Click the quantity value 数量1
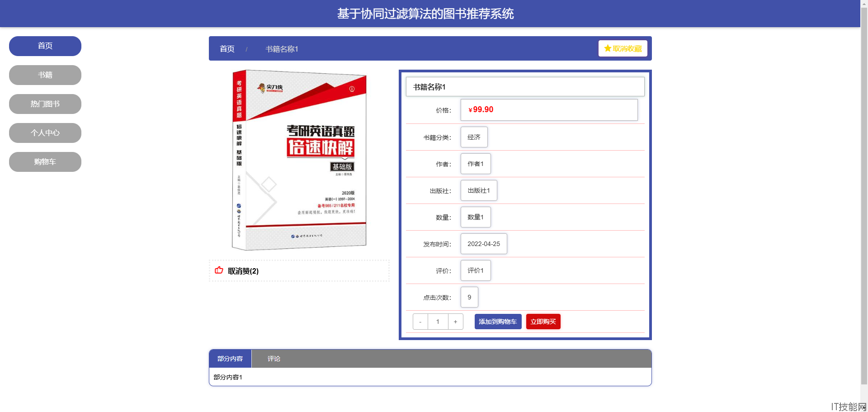Image resolution: width=868 pixels, height=412 pixels. (476, 217)
